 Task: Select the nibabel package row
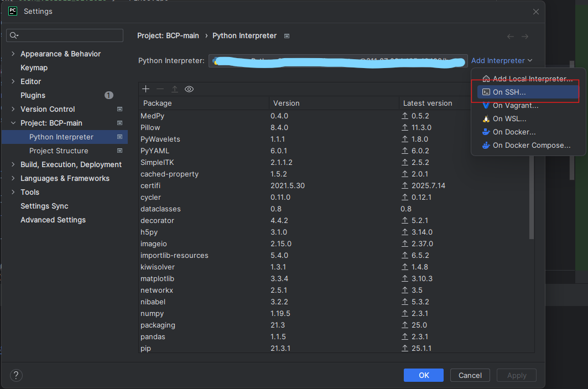[334, 302]
